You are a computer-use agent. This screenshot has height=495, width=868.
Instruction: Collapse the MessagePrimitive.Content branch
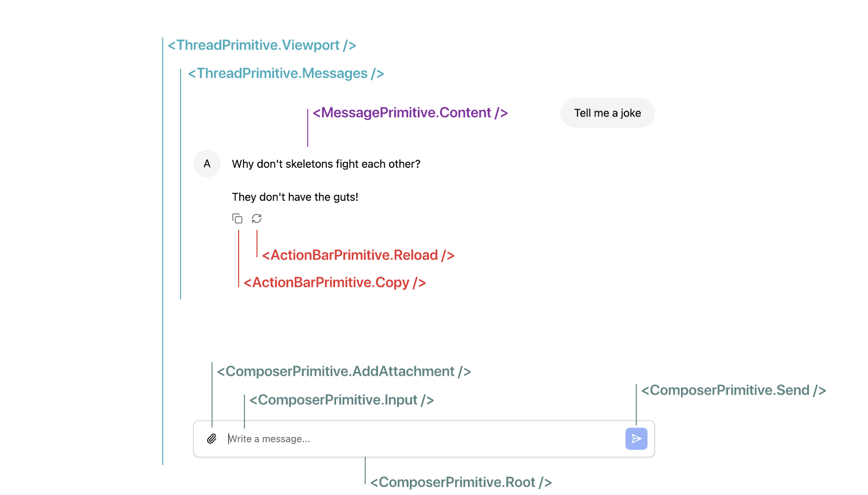pos(409,113)
